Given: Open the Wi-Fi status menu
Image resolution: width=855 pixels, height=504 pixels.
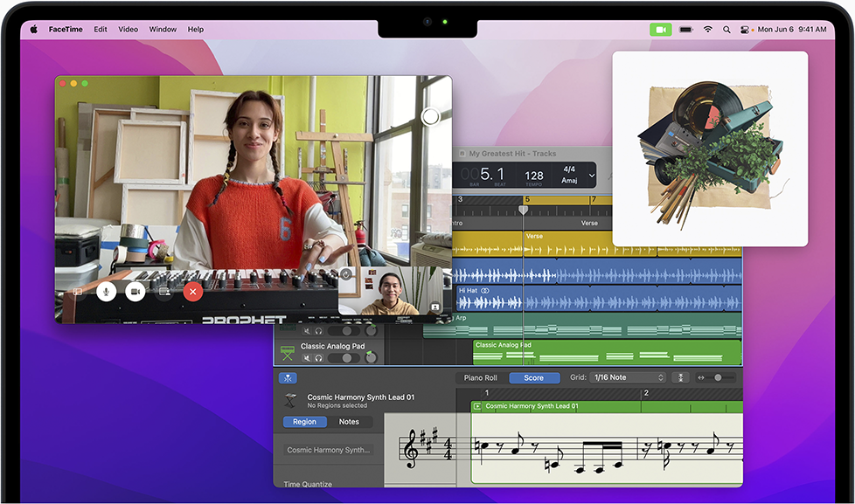Looking at the screenshot, I should (708, 30).
